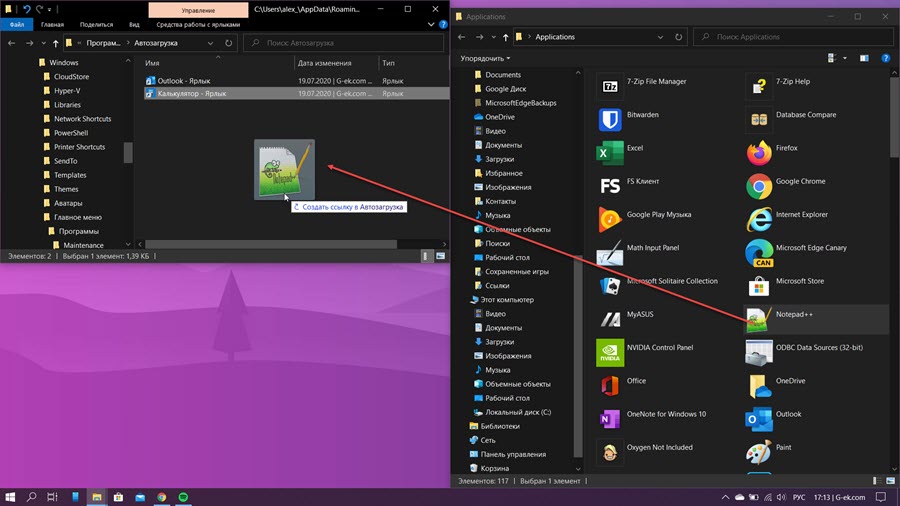The height and width of the screenshot is (506, 900).
Task: Open Spotify from the taskbar
Action: pyautogui.click(x=183, y=497)
